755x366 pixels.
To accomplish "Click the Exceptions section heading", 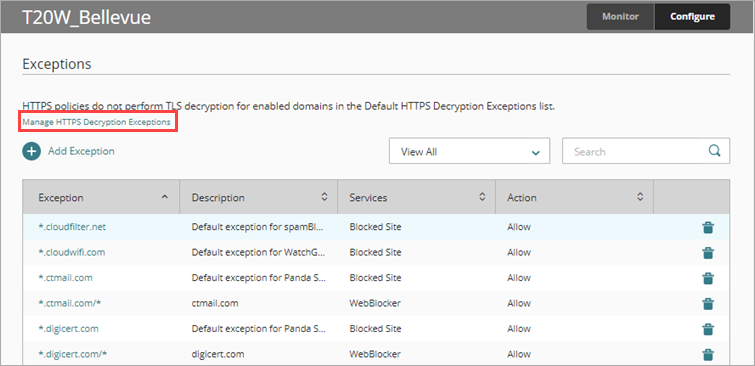I will click(57, 64).
